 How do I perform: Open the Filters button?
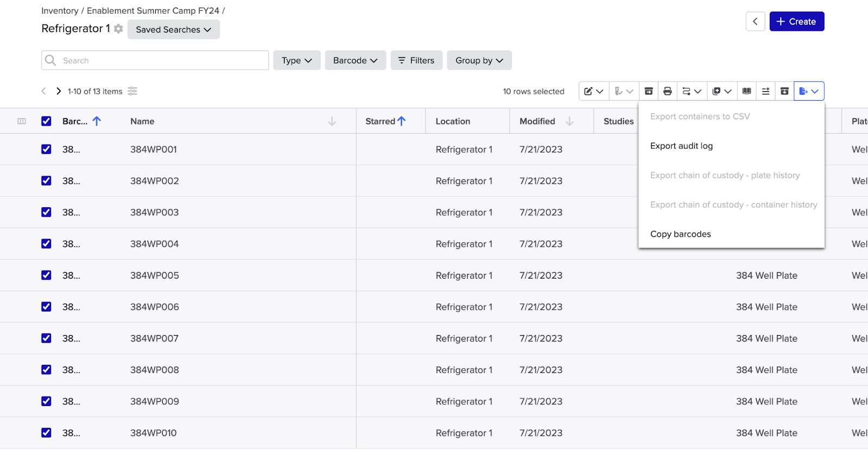(416, 61)
